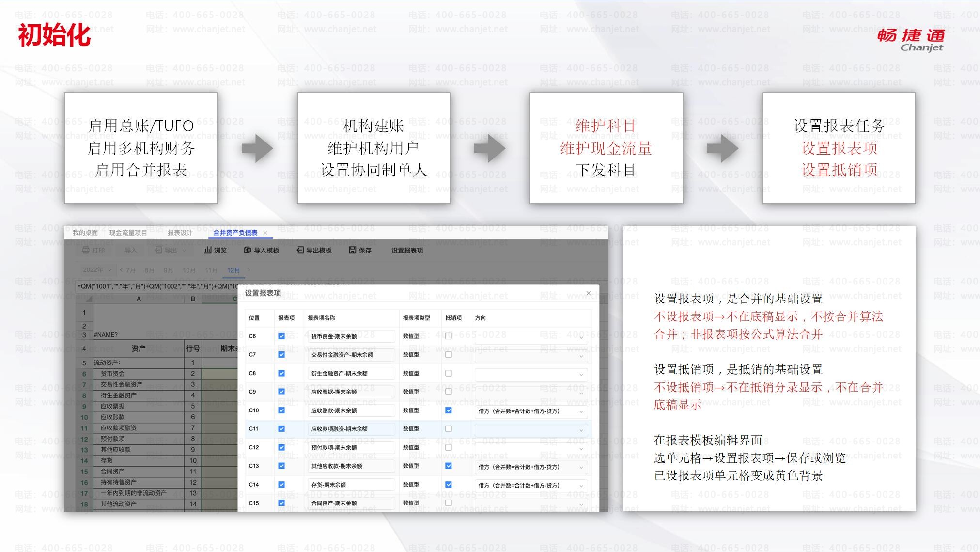This screenshot has height=552, width=980.
Task: Click the 设置报表项 toolbar button
Action: coord(407,251)
